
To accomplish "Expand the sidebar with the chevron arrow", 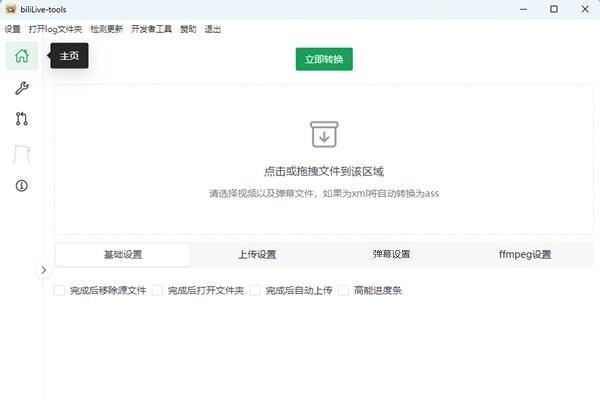I will point(43,270).
